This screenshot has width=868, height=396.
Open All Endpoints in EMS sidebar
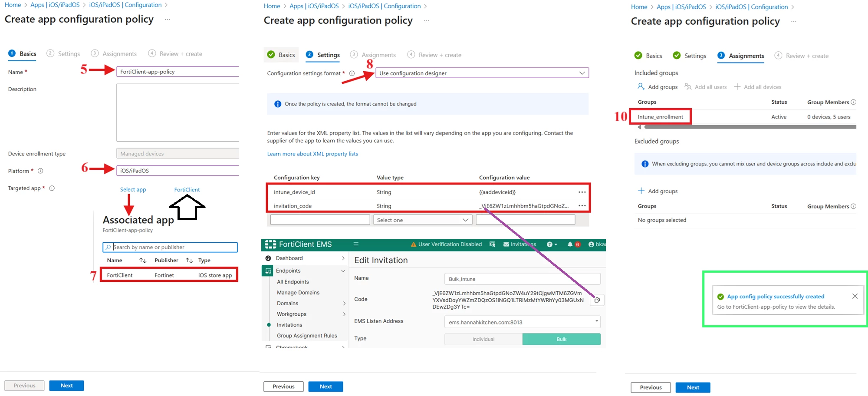pos(293,282)
